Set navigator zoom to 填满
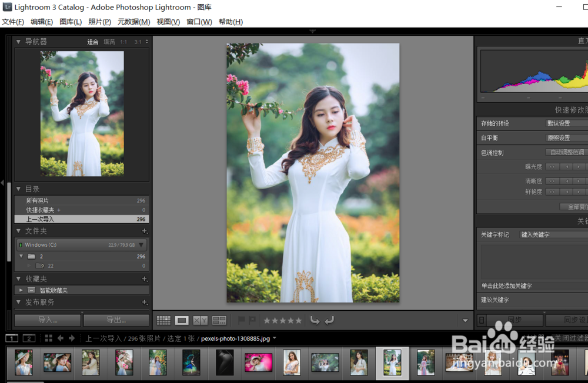Screen dimensions: 588x383 [109, 42]
